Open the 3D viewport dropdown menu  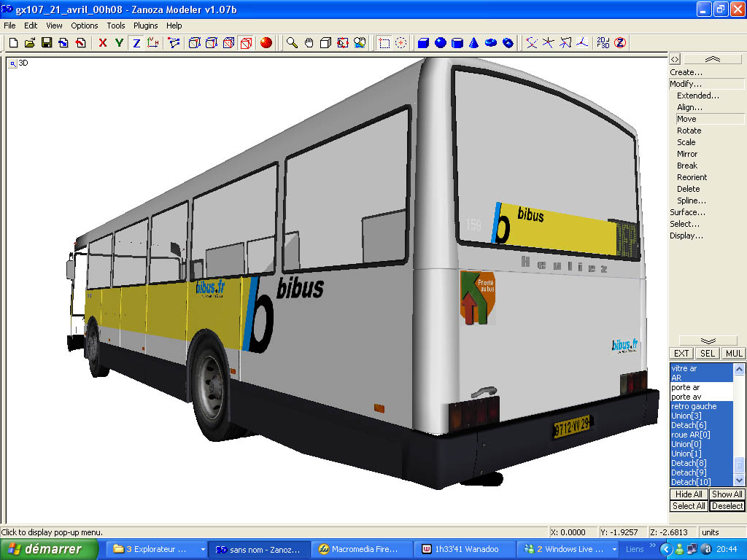click(13, 63)
